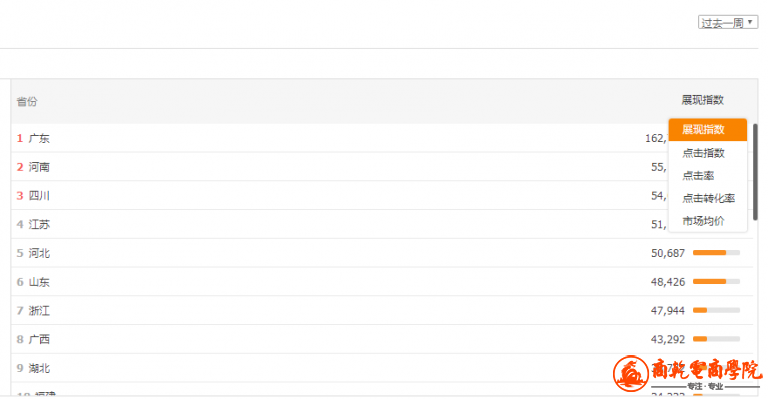Select the 广东 row ranked first

click(382, 138)
